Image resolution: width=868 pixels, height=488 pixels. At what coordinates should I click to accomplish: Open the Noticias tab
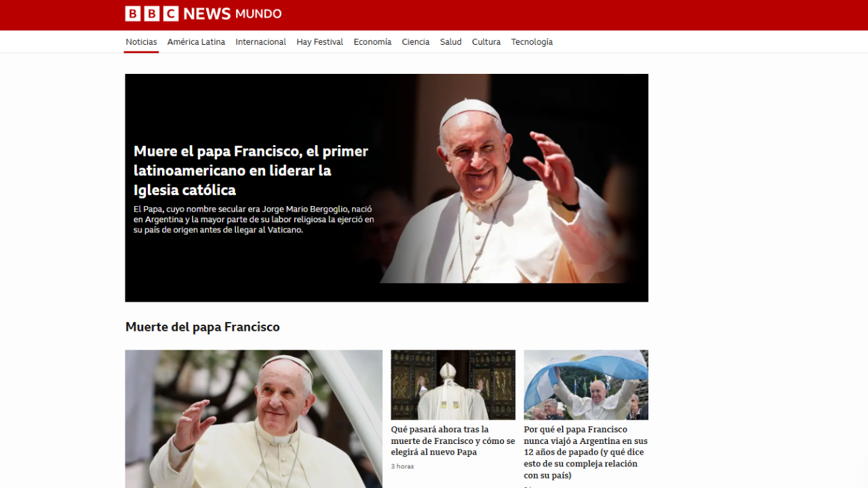point(141,42)
